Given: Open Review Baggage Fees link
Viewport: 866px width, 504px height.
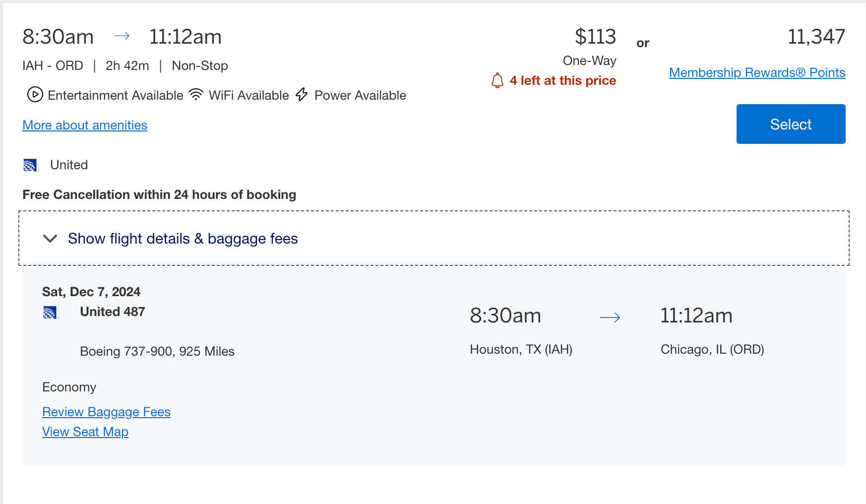Looking at the screenshot, I should 106,412.
